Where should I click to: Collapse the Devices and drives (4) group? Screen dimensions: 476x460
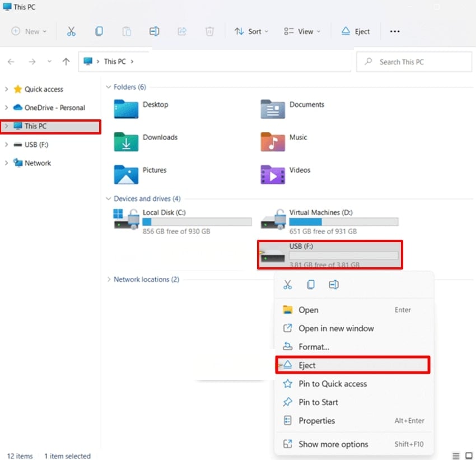pos(109,198)
